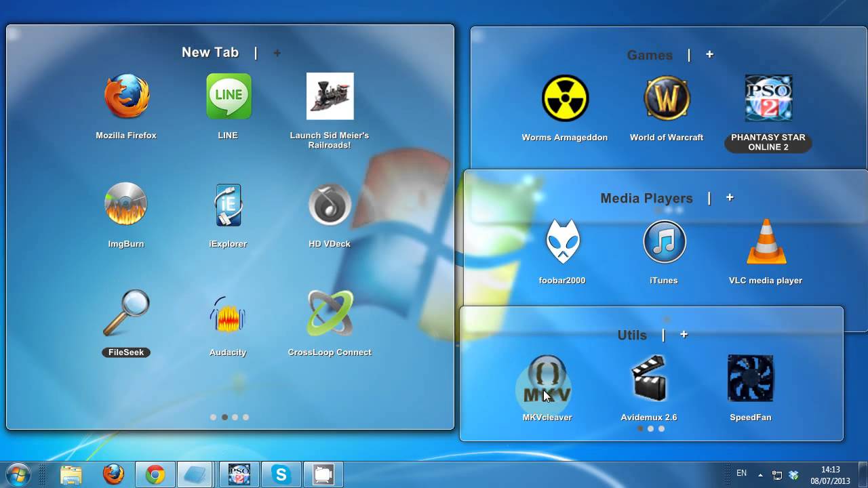This screenshot has height=488, width=868.
Task: Open HD VDeck icon
Action: point(330,204)
